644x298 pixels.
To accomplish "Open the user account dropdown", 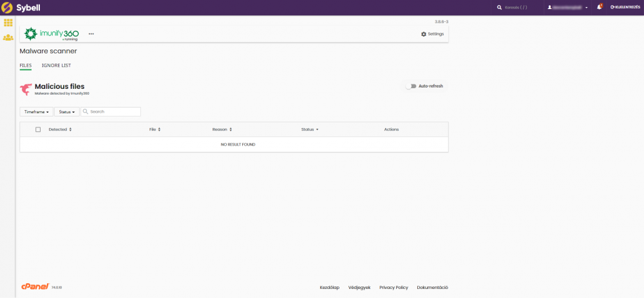I will click(567, 7).
